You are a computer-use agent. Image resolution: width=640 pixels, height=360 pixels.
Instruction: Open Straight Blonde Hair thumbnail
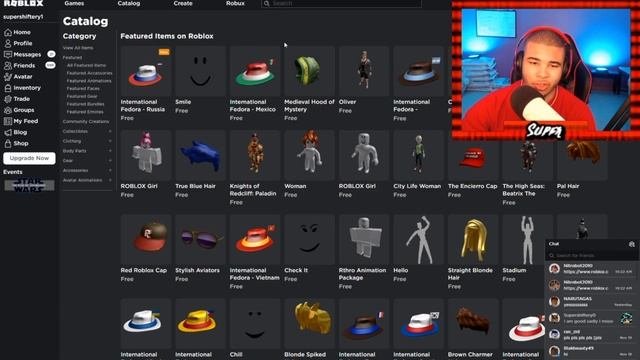point(473,239)
